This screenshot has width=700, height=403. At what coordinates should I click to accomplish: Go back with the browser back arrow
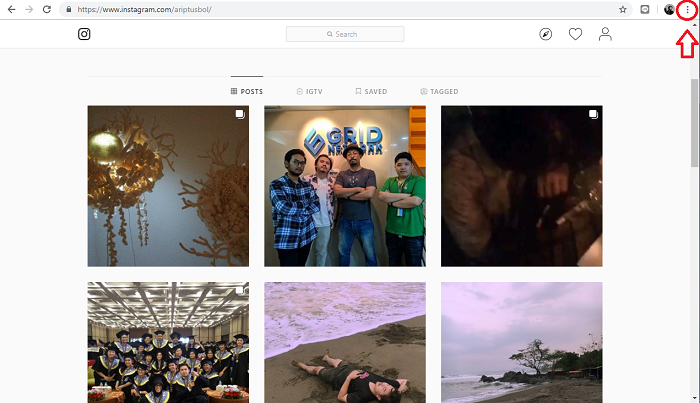[x=12, y=9]
